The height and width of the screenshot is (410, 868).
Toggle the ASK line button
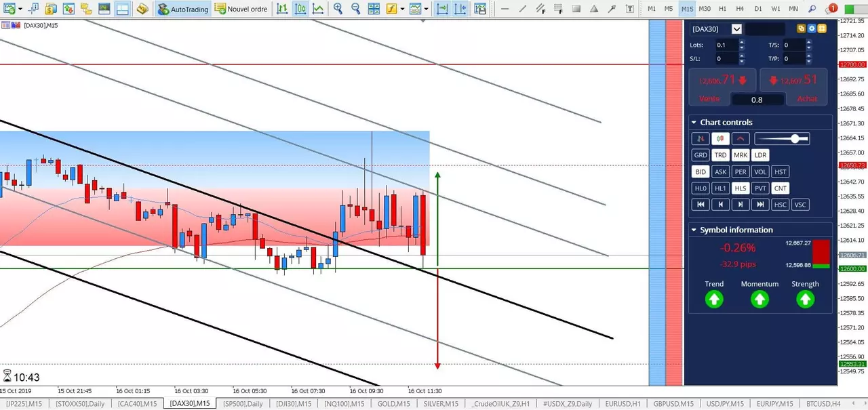pyautogui.click(x=720, y=172)
